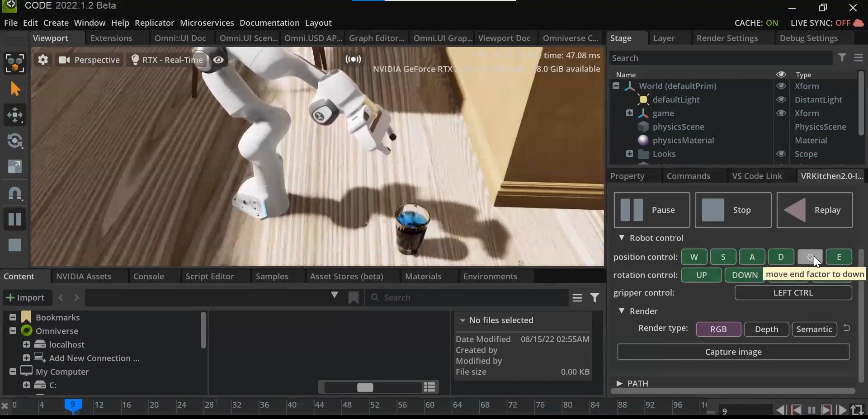Click the Capture image button
The width and height of the screenshot is (868, 419).
coord(733,352)
